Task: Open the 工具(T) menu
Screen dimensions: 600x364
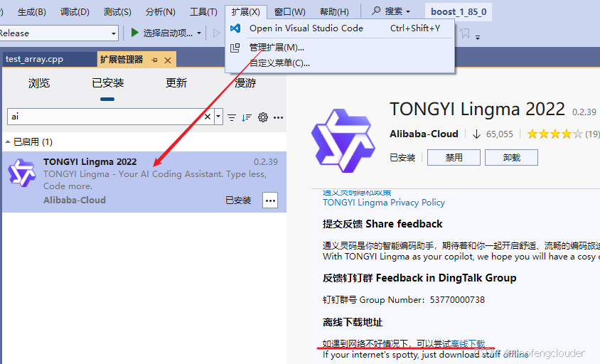Action: tap(203, 12)
